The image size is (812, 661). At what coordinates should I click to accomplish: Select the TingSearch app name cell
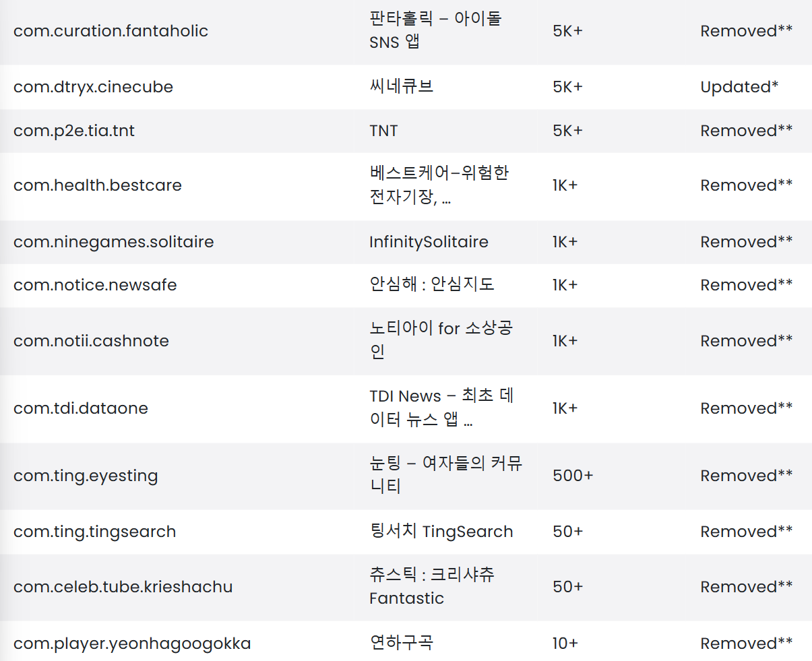(441, 532)
